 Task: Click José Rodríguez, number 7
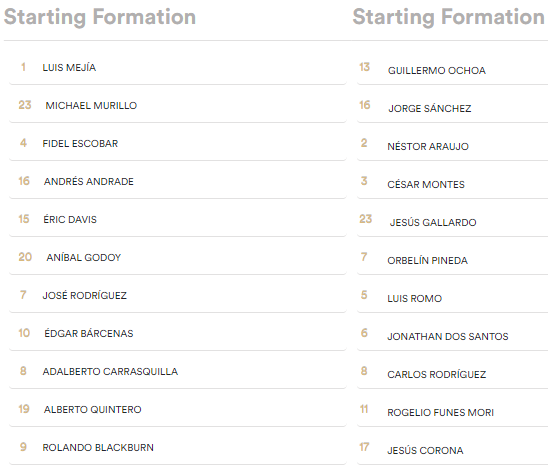pyautogui.click(x=178, y=296)
